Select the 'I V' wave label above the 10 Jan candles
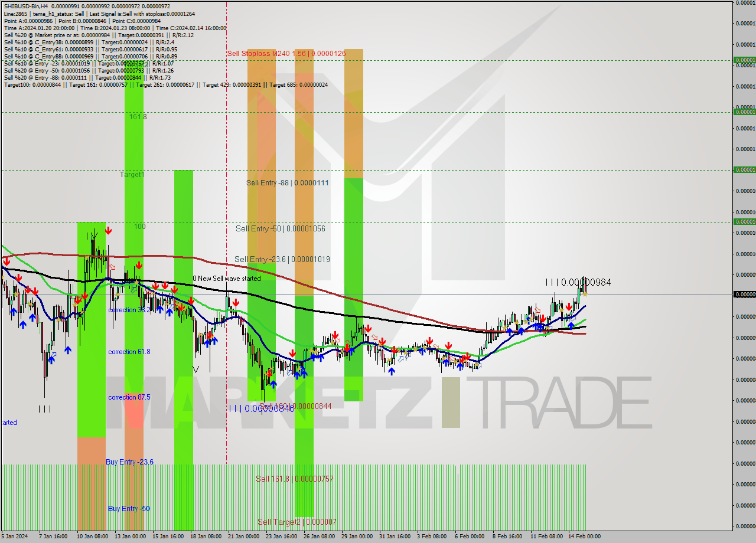The height and width of the screenshot is (543, 756). [x=93, y=235]
